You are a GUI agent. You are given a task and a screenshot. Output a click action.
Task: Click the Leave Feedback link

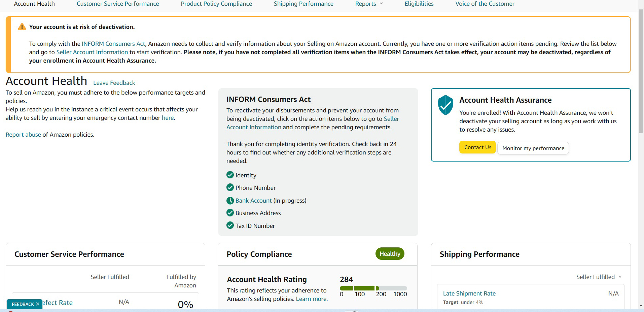click(x=114, y=83)
